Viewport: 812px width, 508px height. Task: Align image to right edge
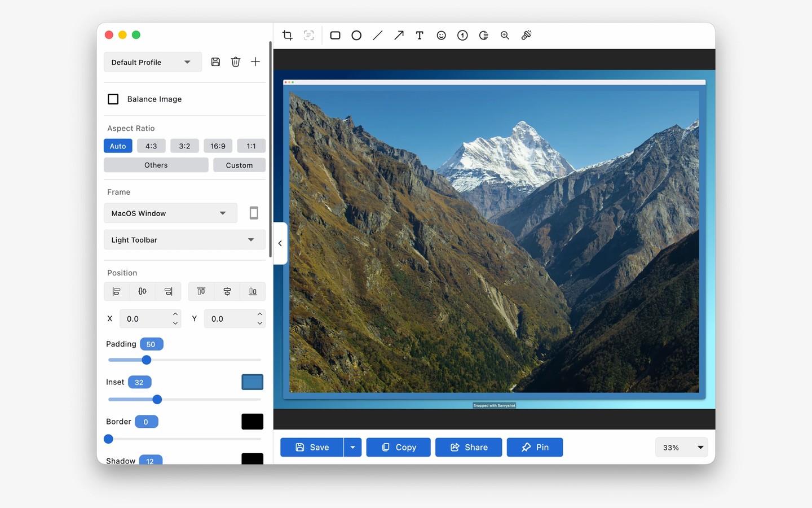pyautogui.click(x=168, y=291)
